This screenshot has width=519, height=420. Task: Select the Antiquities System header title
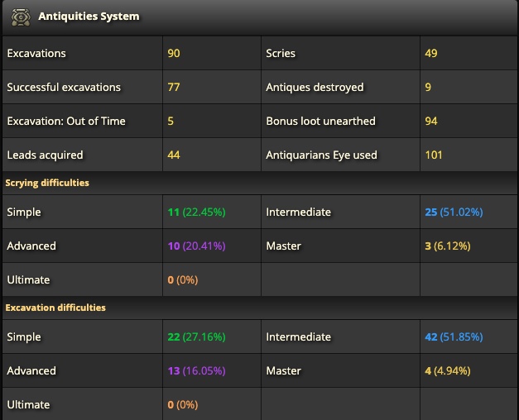coord(89,17)
